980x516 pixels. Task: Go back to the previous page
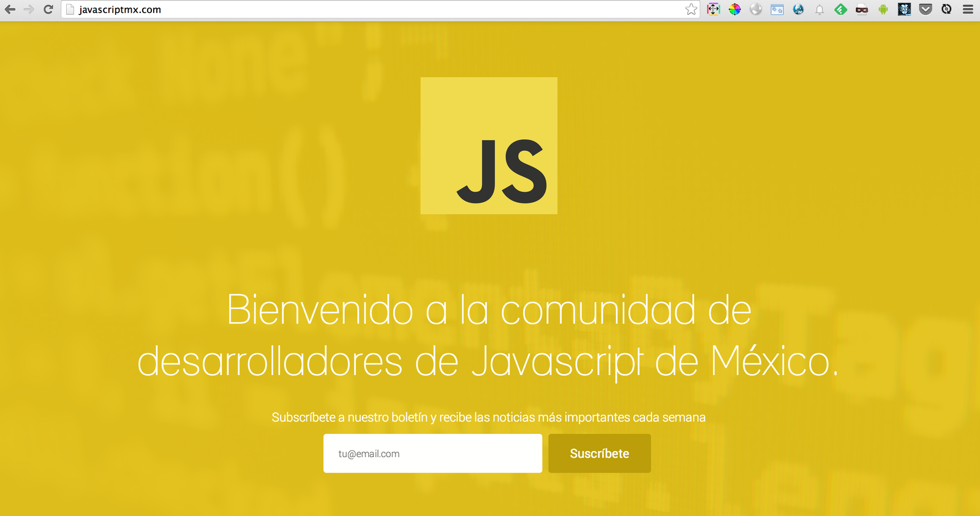(10, 9)
